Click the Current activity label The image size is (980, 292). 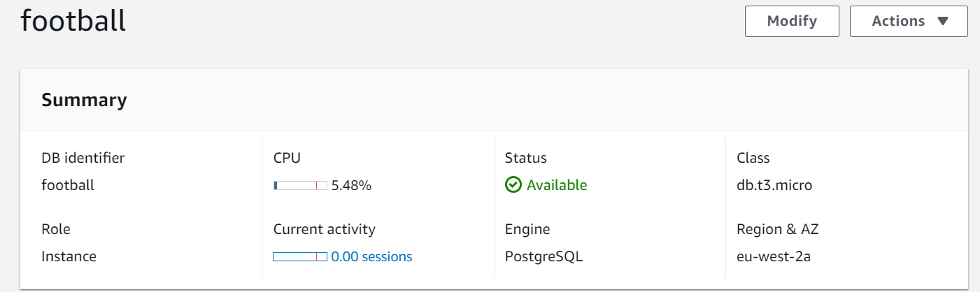click(x=324, y=229)
